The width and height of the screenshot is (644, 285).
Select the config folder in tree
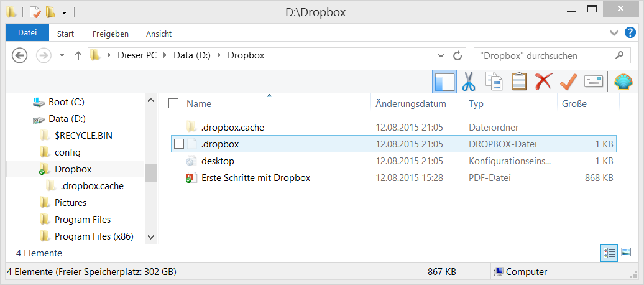[67, 152]
